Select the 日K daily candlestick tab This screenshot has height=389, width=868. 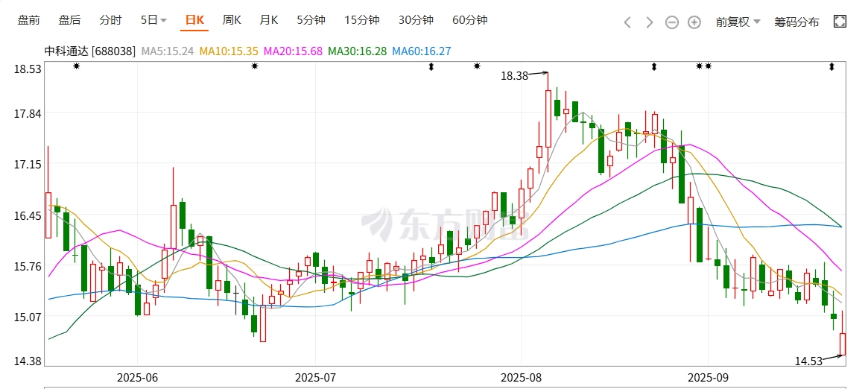tap(194, 20)
